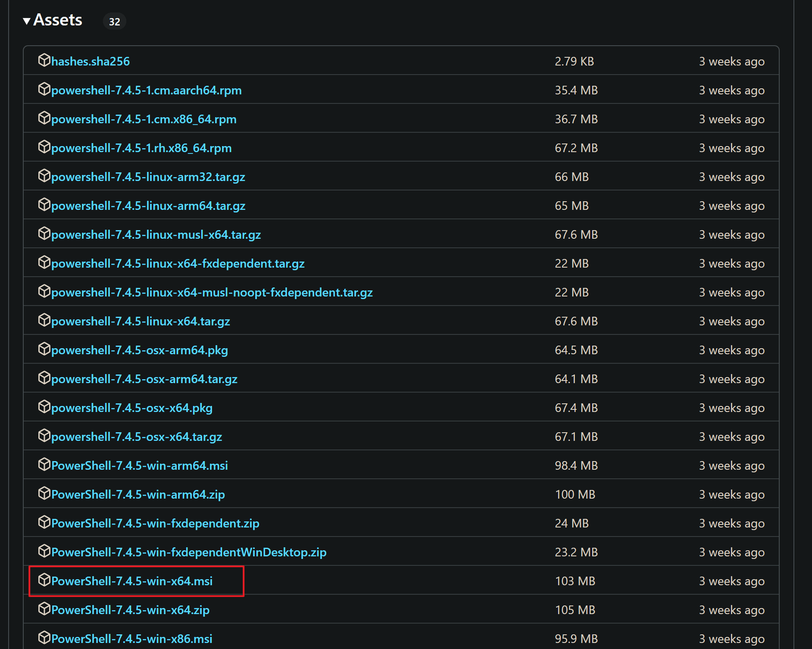
Task: Click package icon beside linux-arm64.tar.gz file
Action: pos(44,204)
